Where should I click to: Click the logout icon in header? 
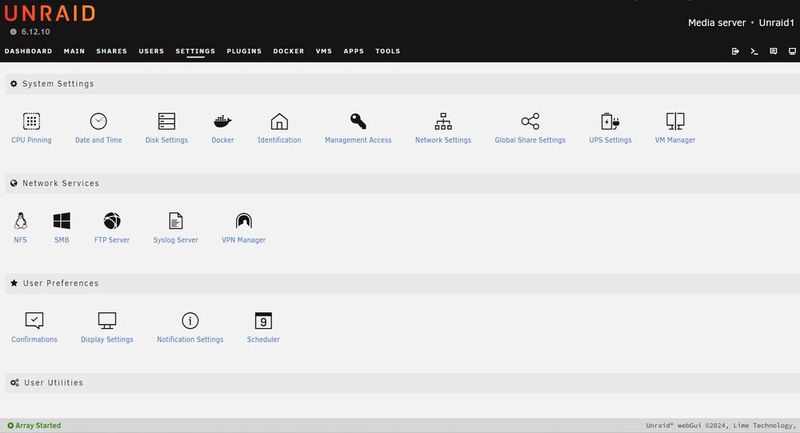(x=735, y=51)
